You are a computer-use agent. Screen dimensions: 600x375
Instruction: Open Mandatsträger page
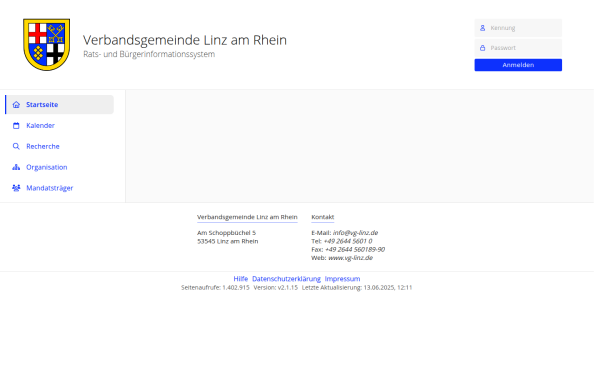click(x=59, y=188)
